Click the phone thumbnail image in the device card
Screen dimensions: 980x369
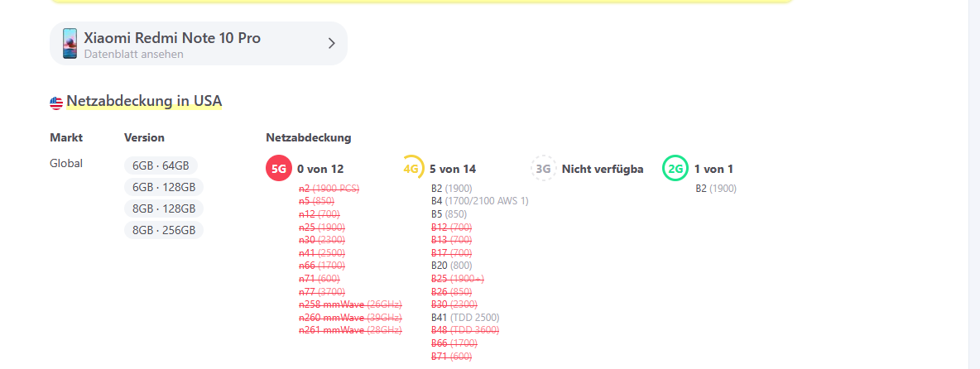click(x=70, y=44)
